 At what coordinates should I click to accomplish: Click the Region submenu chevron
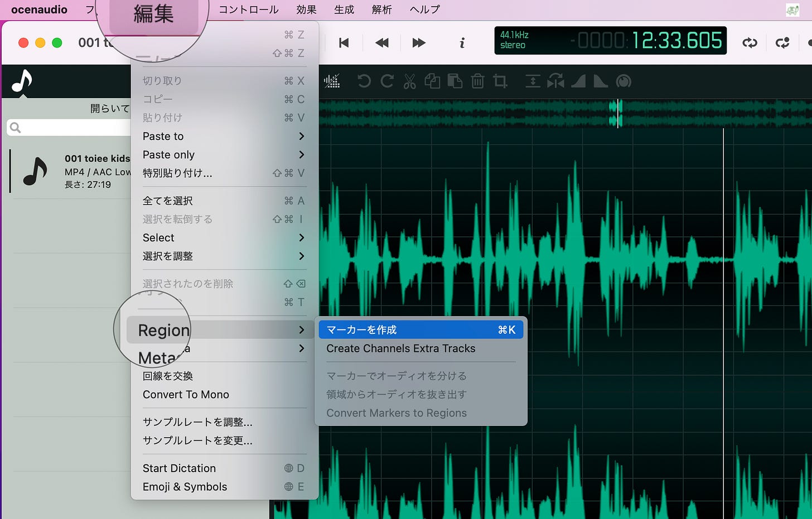302,330
